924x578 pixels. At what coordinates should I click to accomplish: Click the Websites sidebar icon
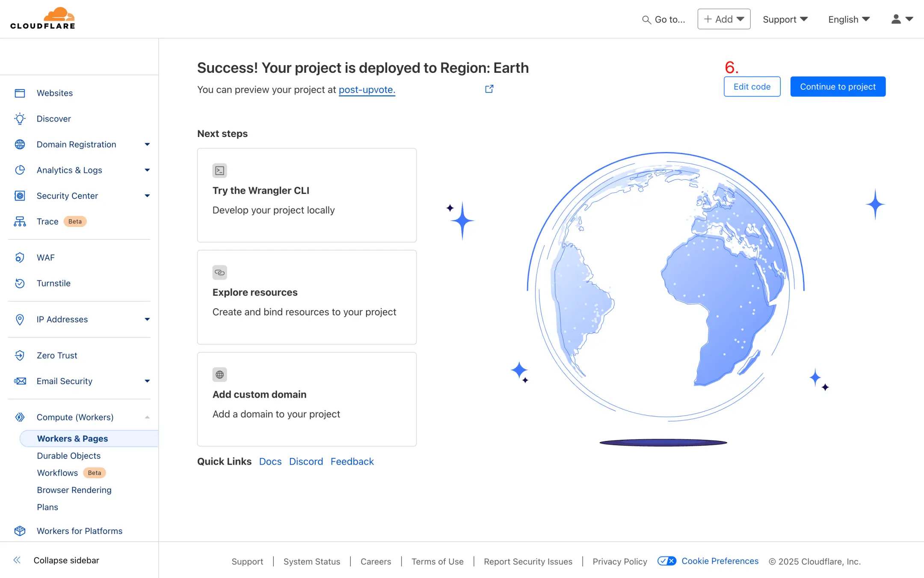coord(20,93)
